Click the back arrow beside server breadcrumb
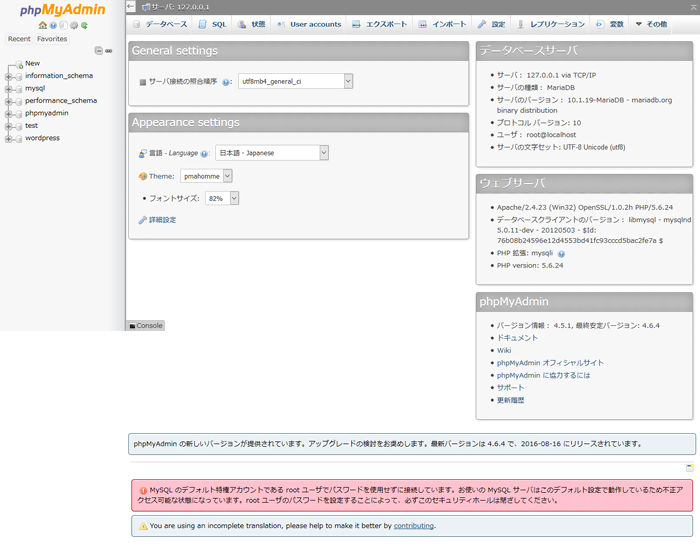The image size is (700, 548). click(130, 6)
